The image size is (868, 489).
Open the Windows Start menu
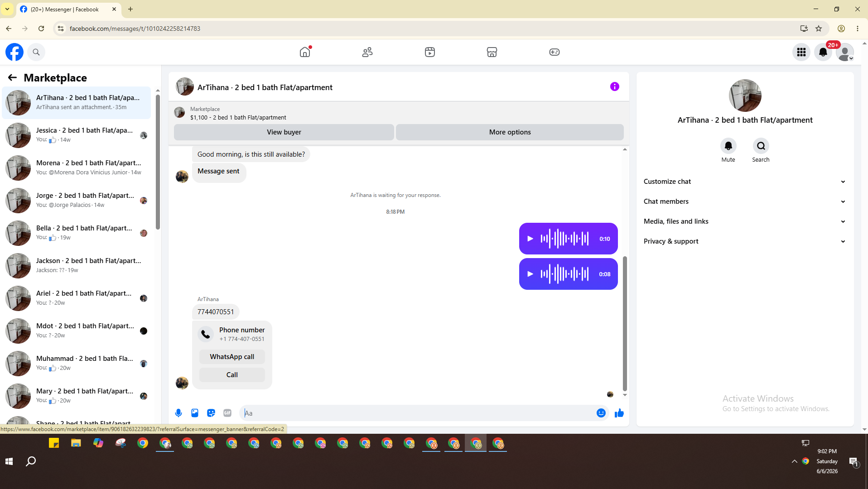pos(9,461)
